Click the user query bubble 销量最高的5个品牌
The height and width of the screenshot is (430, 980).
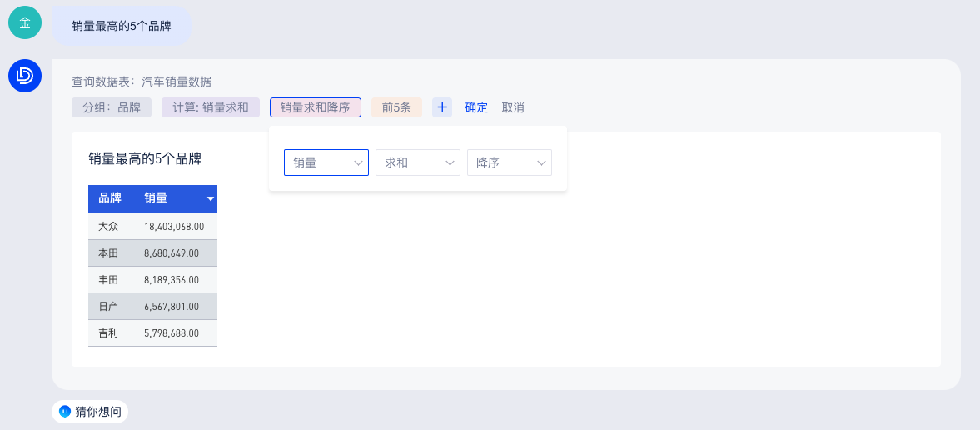pyautogui.click(x=122, y=26)
